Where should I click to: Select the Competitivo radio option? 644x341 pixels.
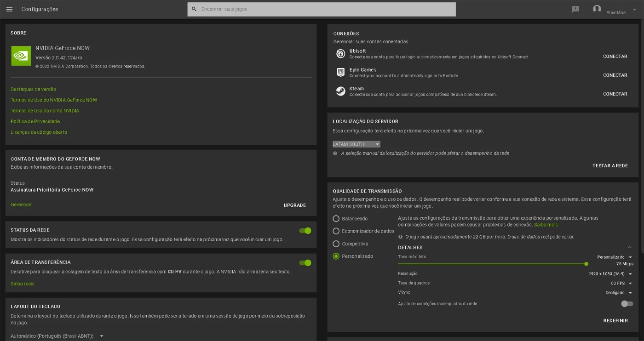pos(336,244)
